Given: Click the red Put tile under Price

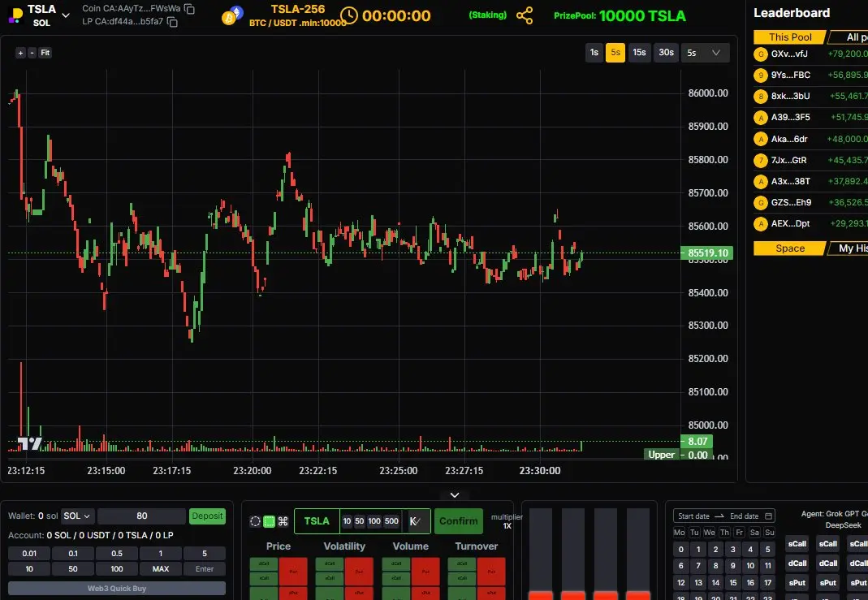Looking at the screenshot, I should [x=293, y=572].
